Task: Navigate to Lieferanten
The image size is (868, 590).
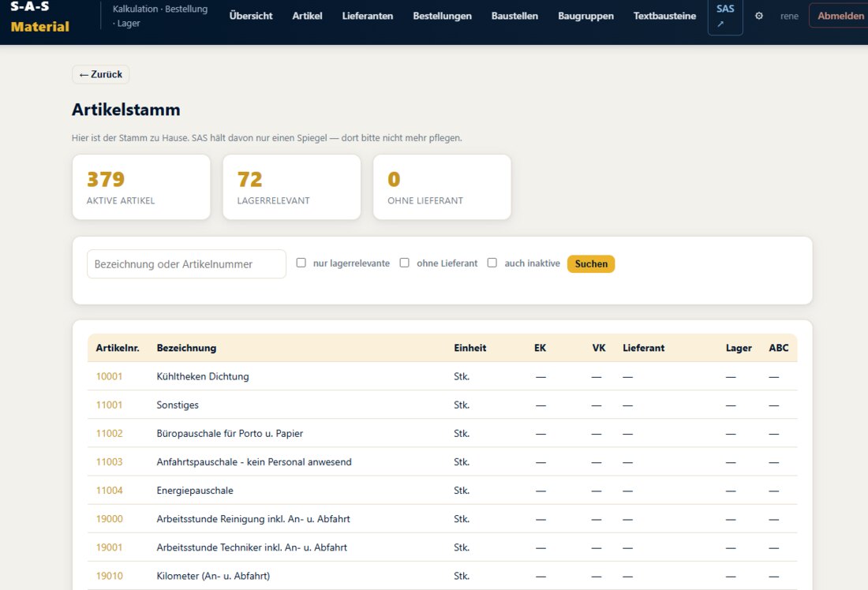Action: [368, 16]
